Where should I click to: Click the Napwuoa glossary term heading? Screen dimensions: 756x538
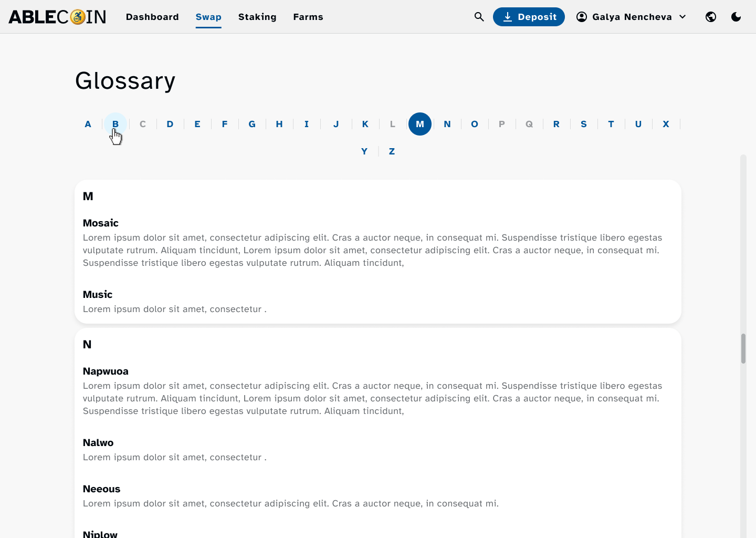click(x=106, y=371)
